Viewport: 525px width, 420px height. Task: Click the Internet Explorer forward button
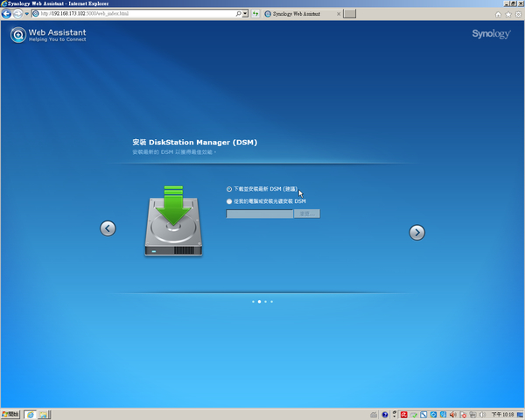(17, 14)
